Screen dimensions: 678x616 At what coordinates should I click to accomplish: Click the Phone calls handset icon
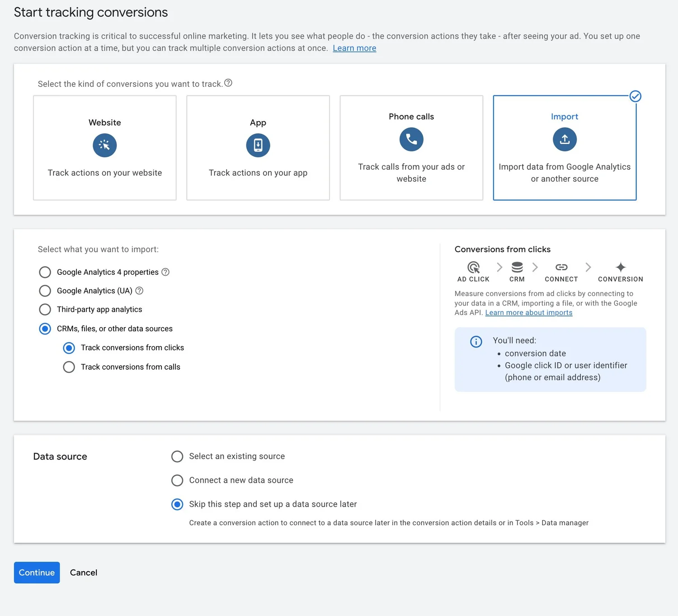(411, 139)
